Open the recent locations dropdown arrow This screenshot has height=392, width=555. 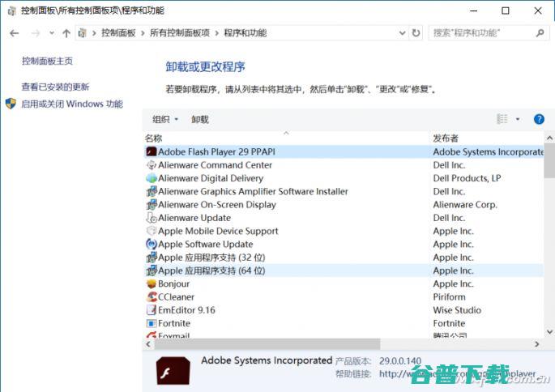[x=52, y=33]
